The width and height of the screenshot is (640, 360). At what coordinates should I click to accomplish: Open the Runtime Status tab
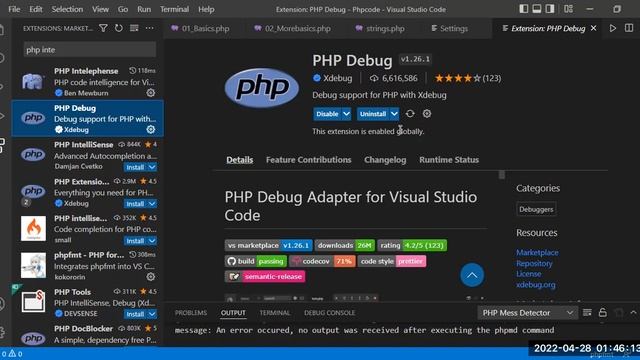click(x=449, y=160)
